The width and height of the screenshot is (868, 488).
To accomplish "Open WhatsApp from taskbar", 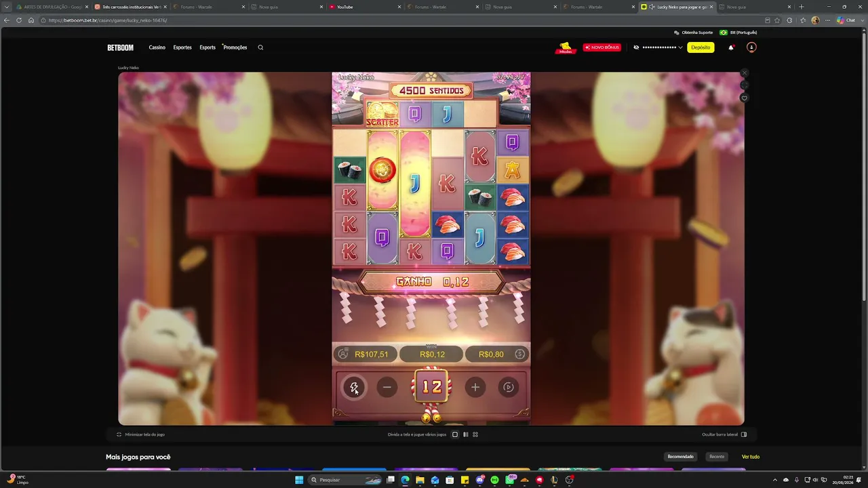I will point(509,480).
